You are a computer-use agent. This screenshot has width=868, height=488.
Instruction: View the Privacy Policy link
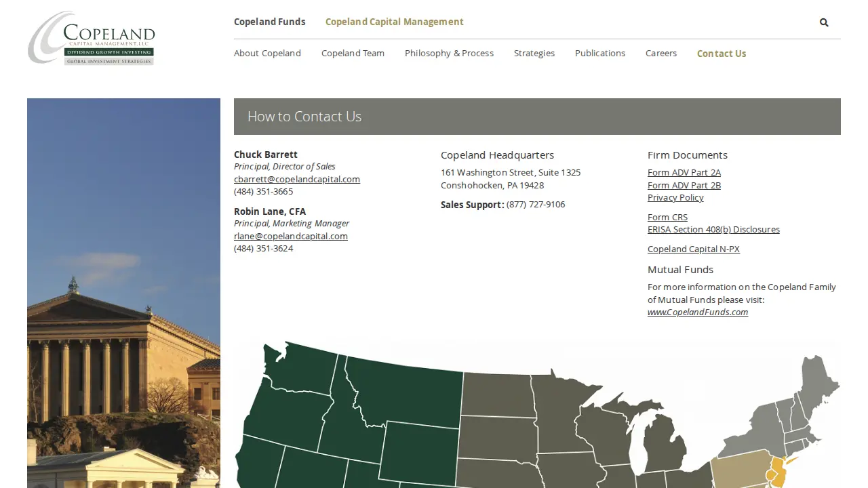(x=675, y=197)
